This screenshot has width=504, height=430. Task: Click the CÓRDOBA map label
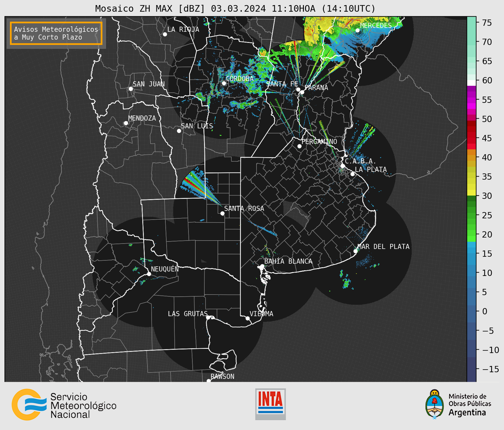[x=240, y=79]
